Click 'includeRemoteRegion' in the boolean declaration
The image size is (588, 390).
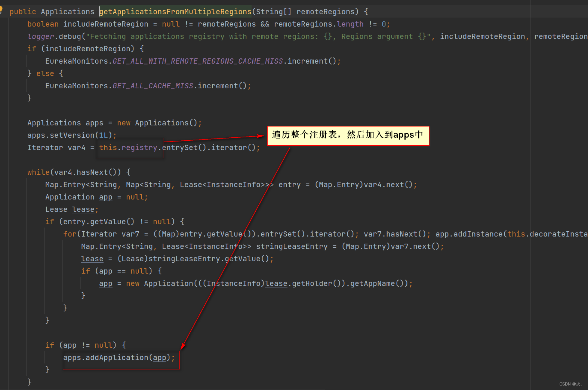106,24
